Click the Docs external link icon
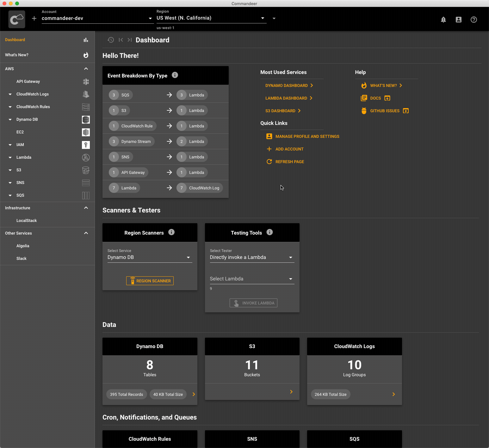Screen dimensions: 489x448 pyautogui.click(x=387, y=98)
